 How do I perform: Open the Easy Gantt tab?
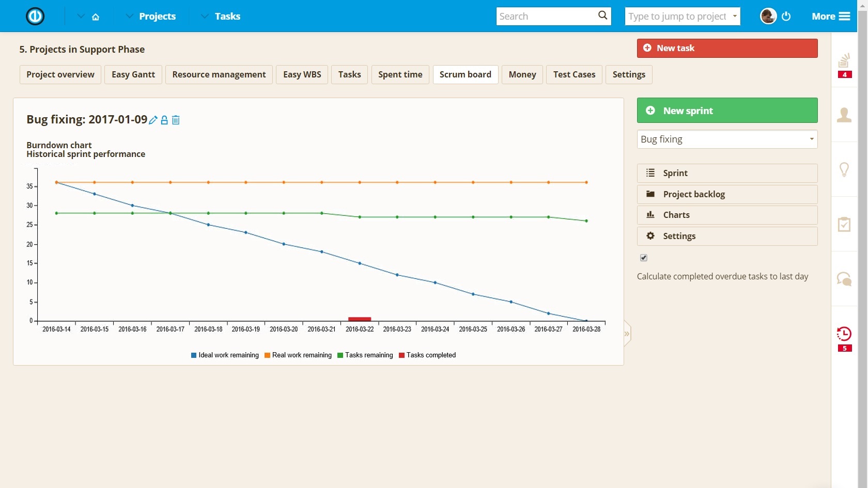[x=133, y=74]
